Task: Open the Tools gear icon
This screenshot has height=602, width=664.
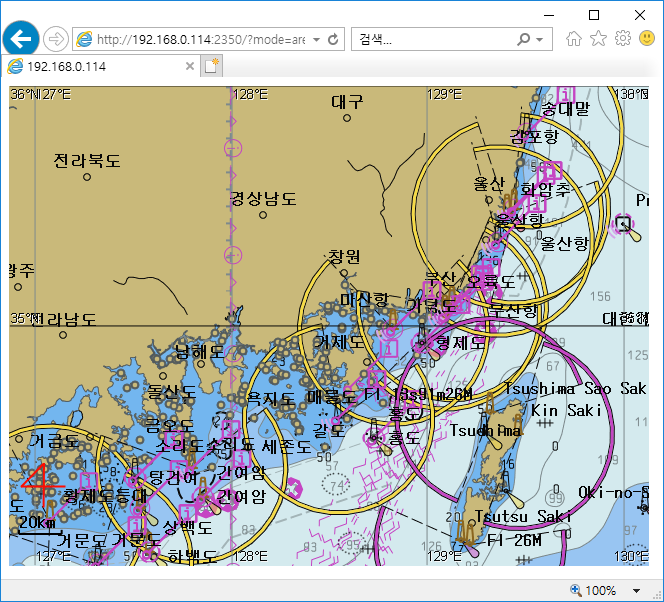Action: coord(622,39)
